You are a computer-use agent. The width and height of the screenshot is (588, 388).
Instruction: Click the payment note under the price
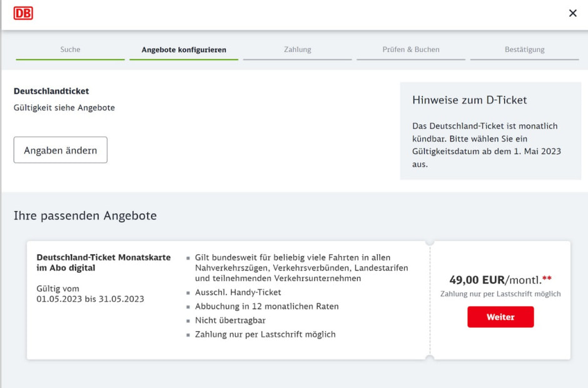click(x=500, y=294)
